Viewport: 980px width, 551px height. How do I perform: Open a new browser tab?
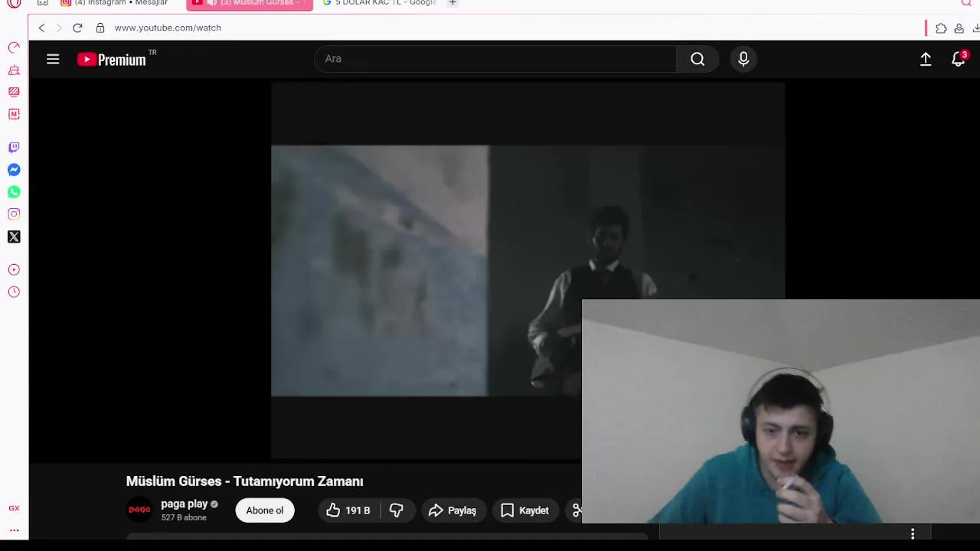pyautogui.click(x=452, y=3)
